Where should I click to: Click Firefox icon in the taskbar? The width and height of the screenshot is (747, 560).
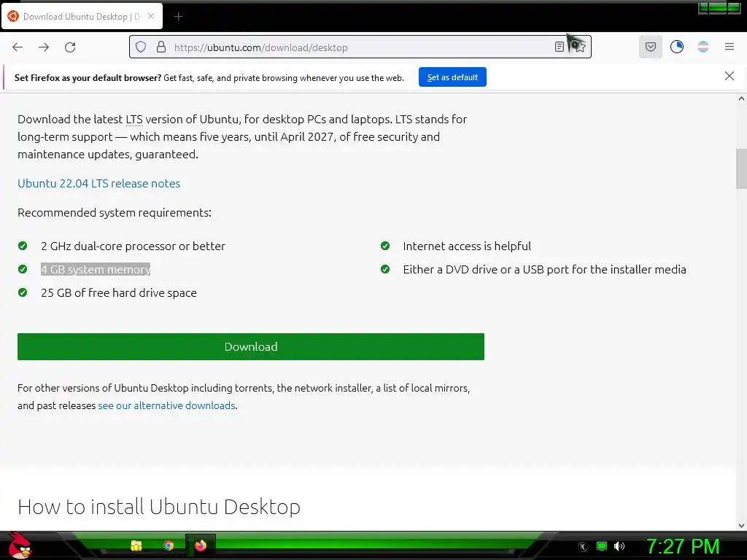(201, 545)
